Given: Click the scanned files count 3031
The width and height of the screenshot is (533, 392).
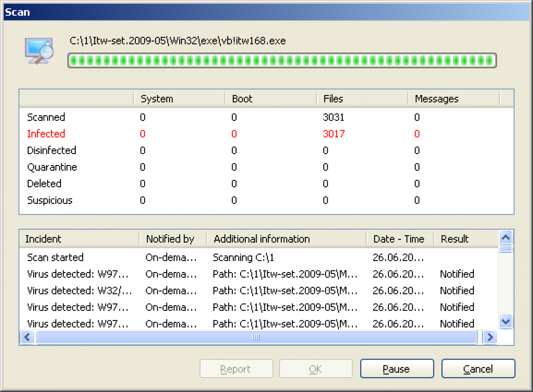Looking at the screenshot, I should pos(334,117).
